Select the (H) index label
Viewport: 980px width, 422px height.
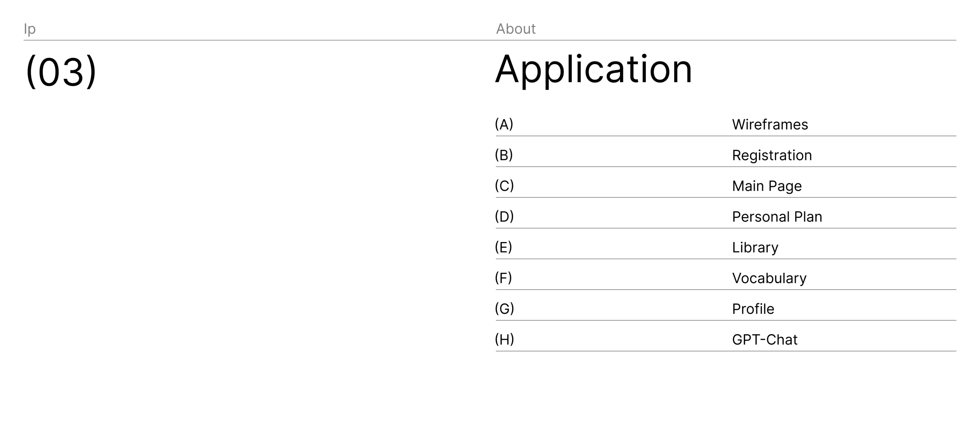[504, 340]
